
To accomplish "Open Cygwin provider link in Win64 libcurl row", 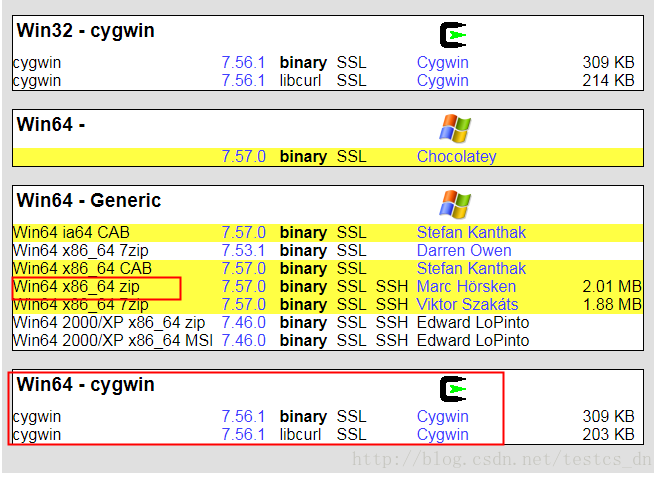I will pyautogui.click(x=443, y=434).
